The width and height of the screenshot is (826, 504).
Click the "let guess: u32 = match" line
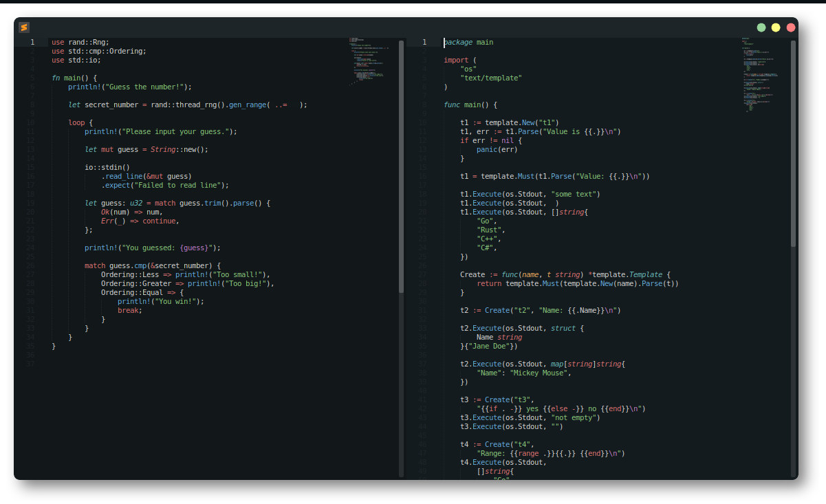[x=177, y=203]
